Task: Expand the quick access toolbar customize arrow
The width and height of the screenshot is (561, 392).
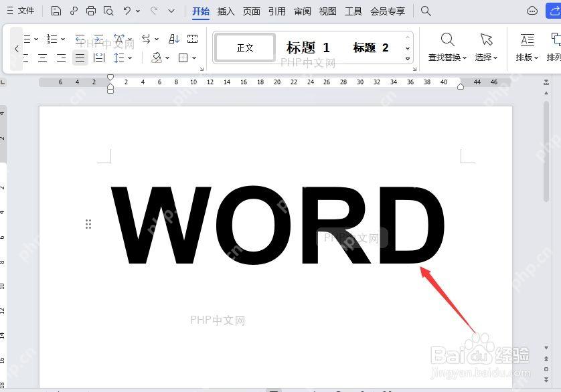Action: click(171, 11)
